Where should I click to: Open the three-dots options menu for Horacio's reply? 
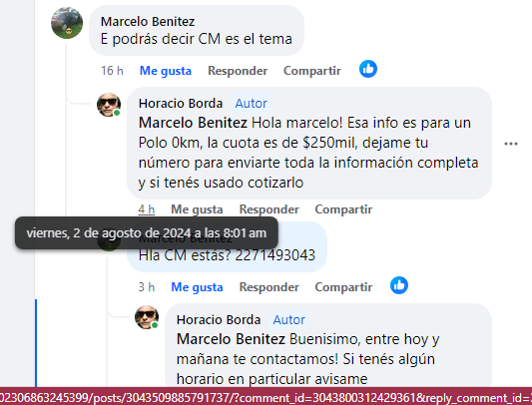click(511, 144)
